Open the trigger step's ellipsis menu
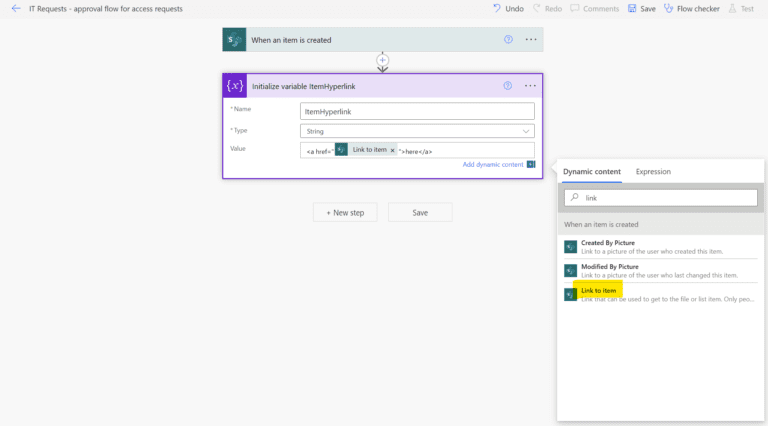The image size is (768, 426). click(531, 40)
